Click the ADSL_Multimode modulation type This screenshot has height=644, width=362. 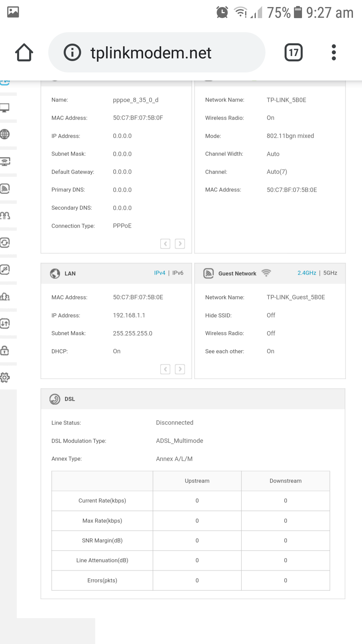[x=180, y=441]
